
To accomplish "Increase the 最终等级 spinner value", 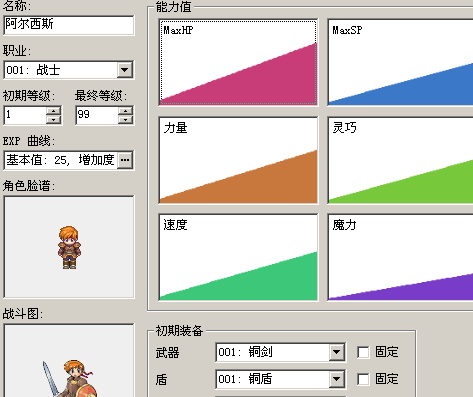I will click(126, 111).
